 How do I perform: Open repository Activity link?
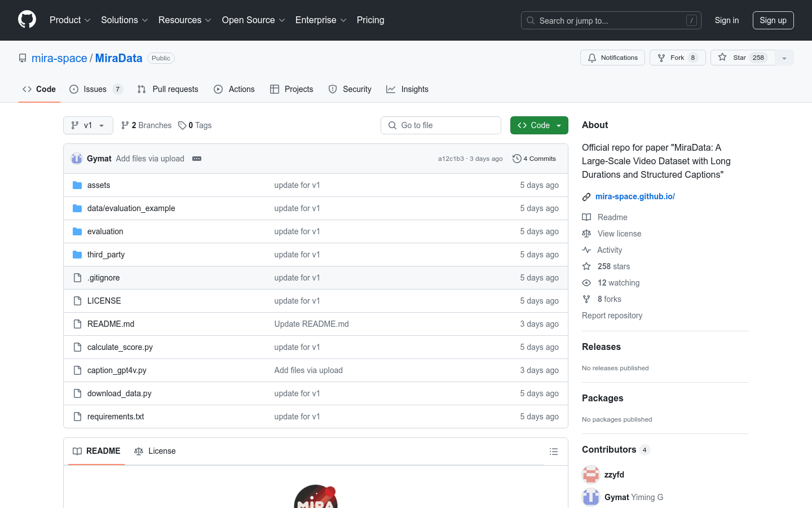[602, 250]
